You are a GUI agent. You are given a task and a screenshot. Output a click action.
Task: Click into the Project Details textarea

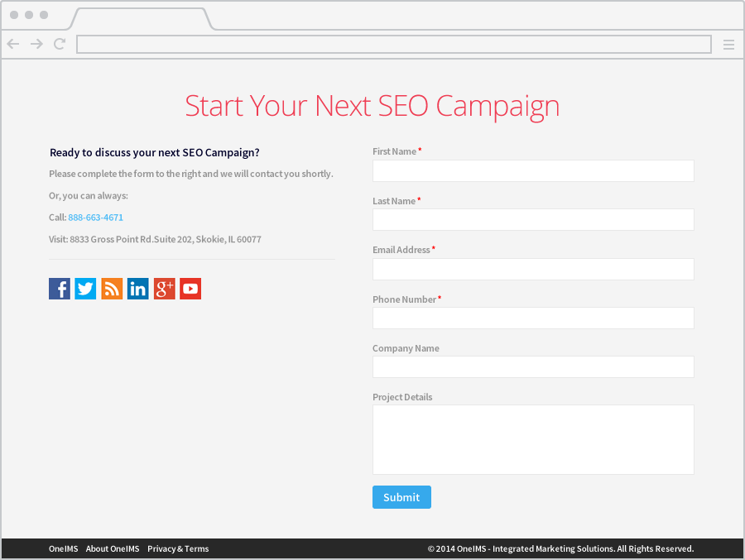[533, 439]
